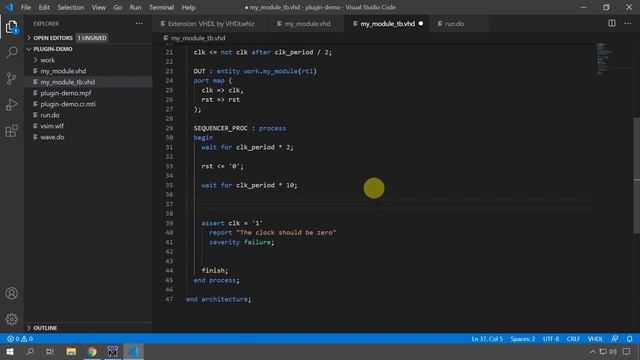Place cursor on empty line 37
640x360 pixels.
click(389, 204)
